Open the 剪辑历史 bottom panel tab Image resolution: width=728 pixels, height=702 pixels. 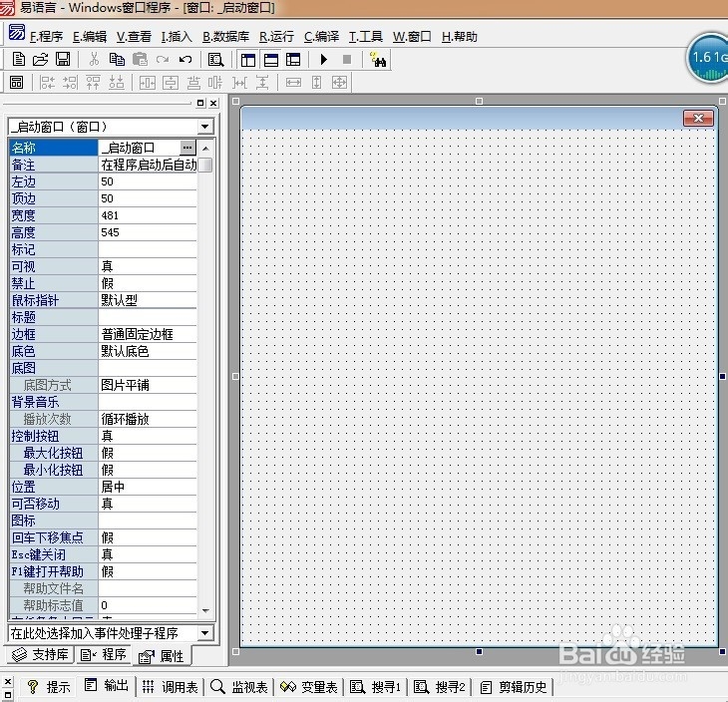514,687
